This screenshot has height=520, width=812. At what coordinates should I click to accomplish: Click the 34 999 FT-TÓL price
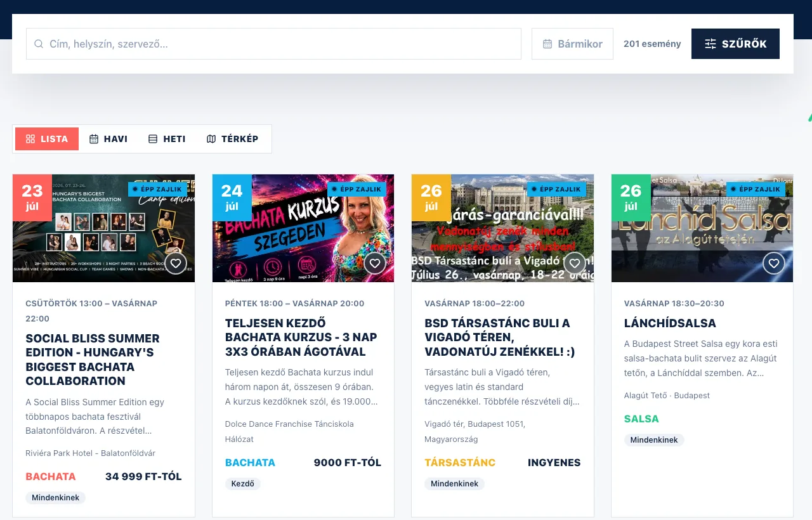click(x=143, y=477)
